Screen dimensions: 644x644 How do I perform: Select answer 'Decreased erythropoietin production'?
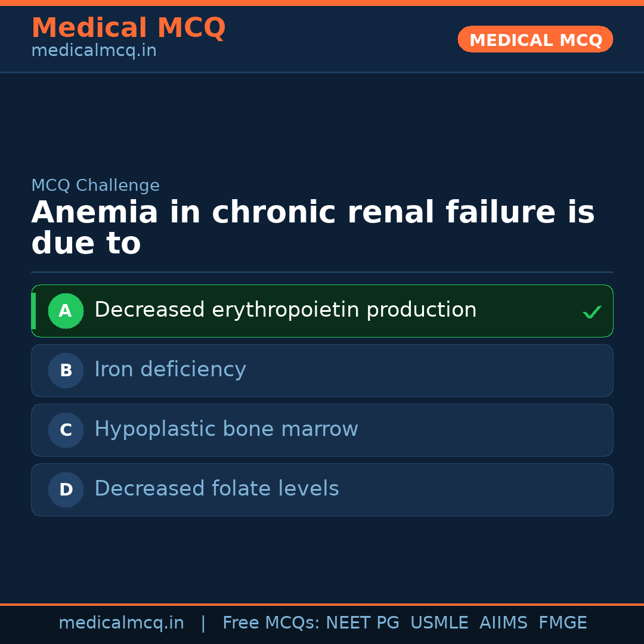point(285,310)
